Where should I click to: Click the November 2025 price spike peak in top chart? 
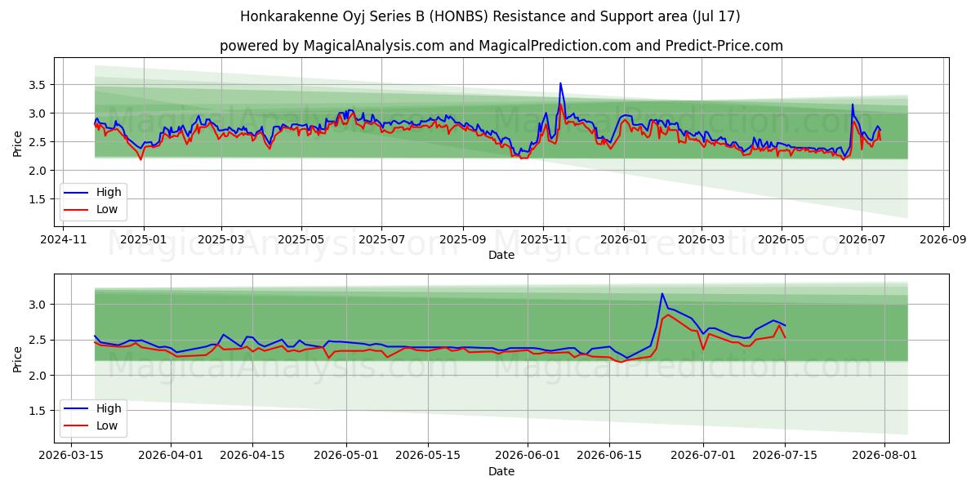[x=560, y=83]
